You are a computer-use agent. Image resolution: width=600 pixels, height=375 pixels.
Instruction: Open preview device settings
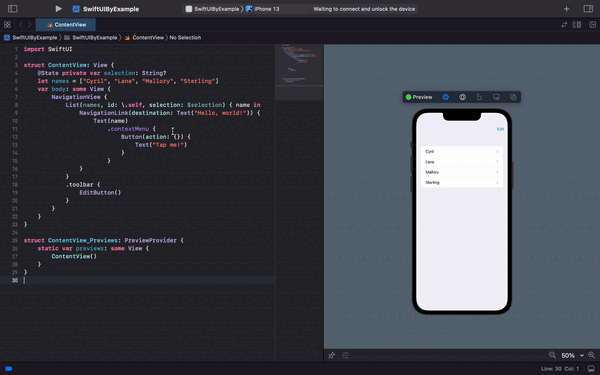click(x=496, y=97)
